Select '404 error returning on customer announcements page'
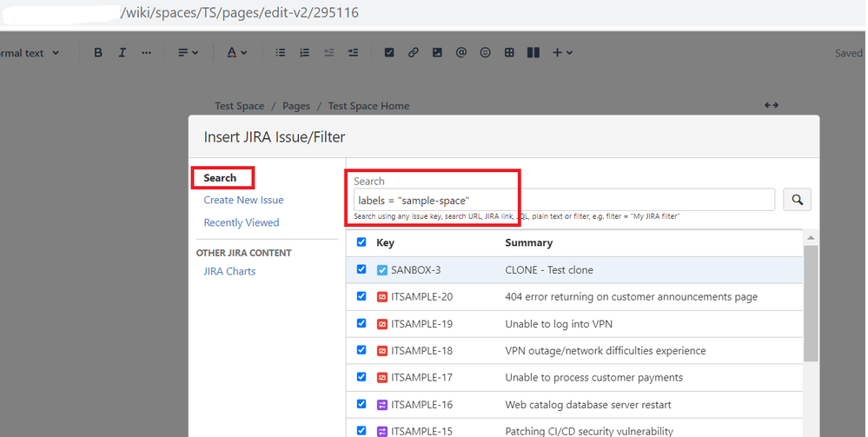Screen dimensions: 868x437 631,297
